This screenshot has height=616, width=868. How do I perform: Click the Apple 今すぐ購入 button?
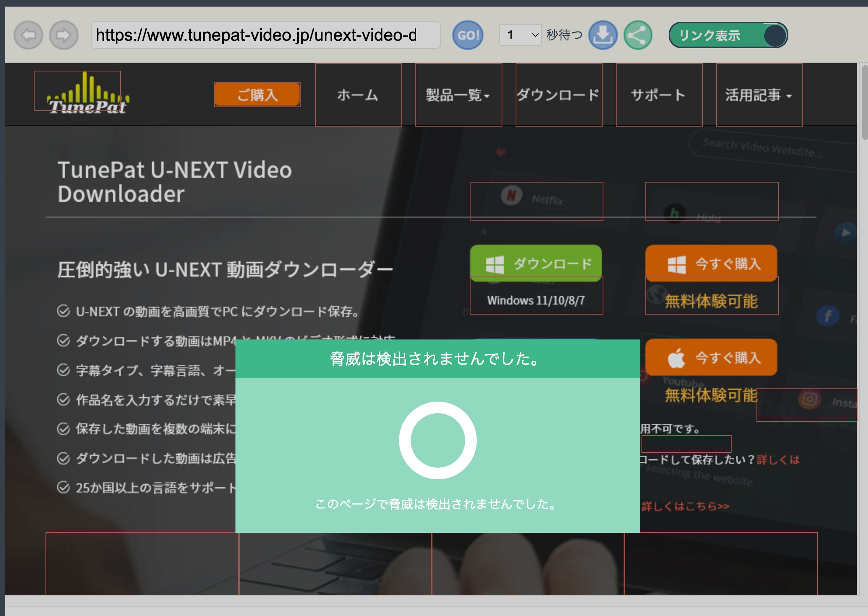click(712, 357)
